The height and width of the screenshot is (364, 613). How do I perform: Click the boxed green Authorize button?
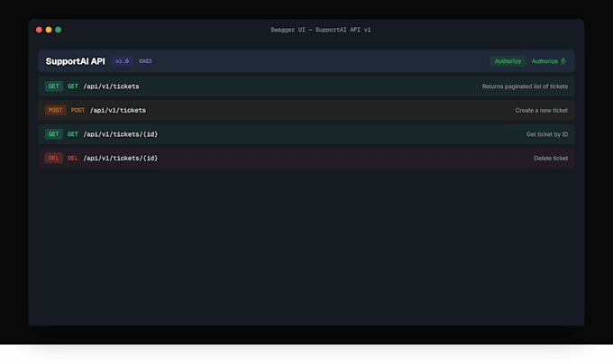pyautogui.click(x=508, y=61)
